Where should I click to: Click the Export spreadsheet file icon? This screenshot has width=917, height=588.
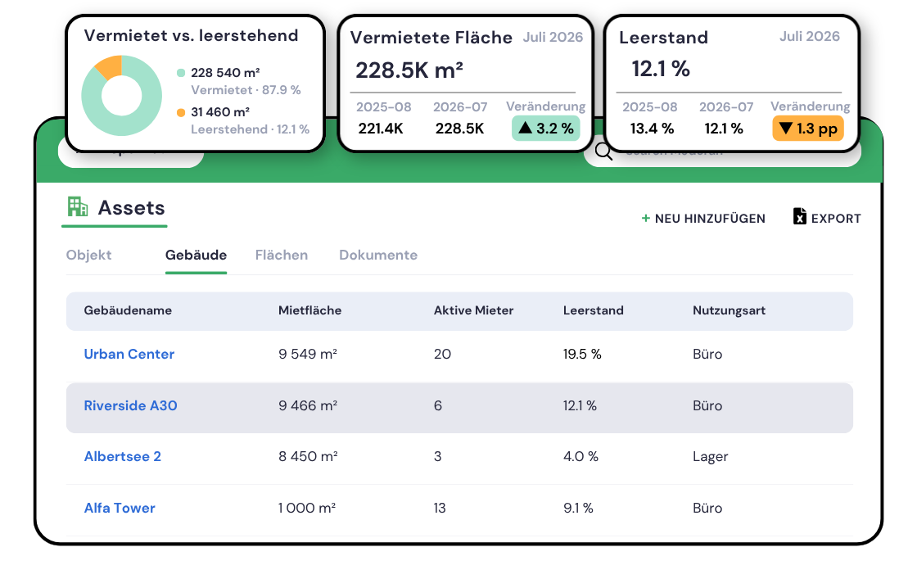799,216
